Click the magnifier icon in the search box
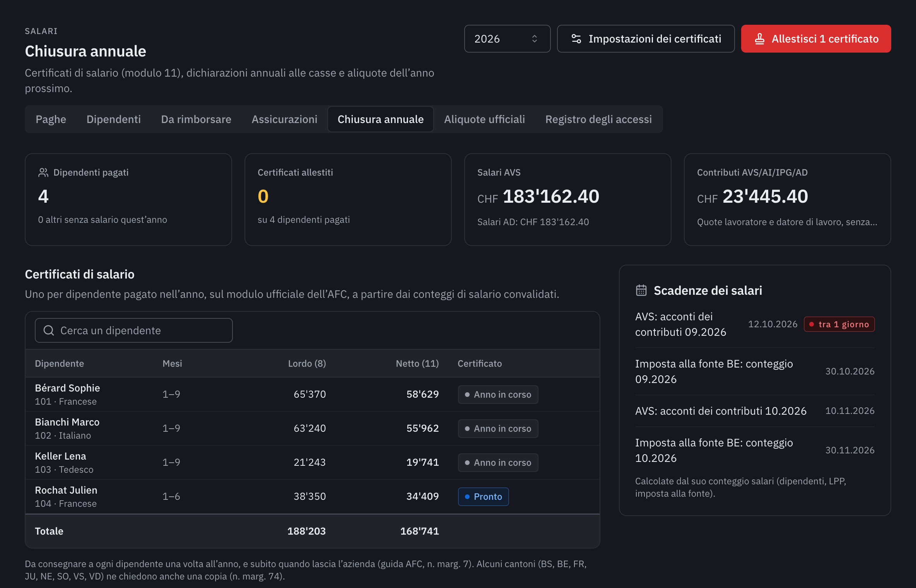This screenshot has width=916, height=588. 49,330
